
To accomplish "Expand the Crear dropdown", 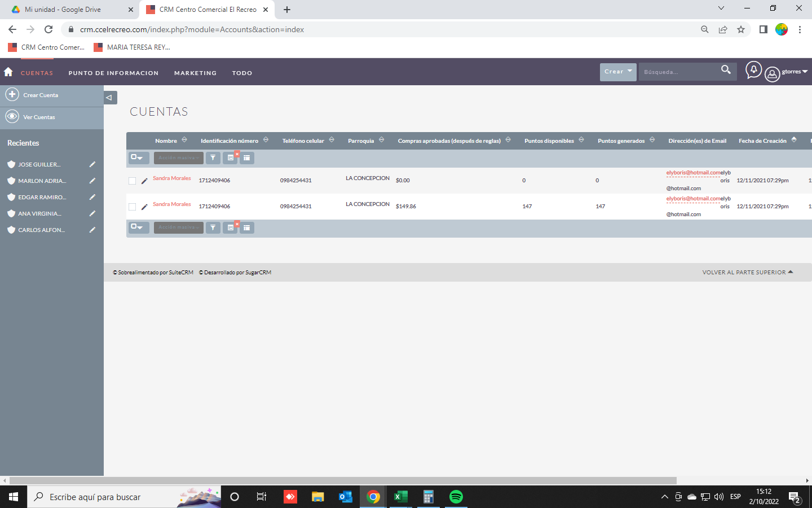I will coord(618,72).
